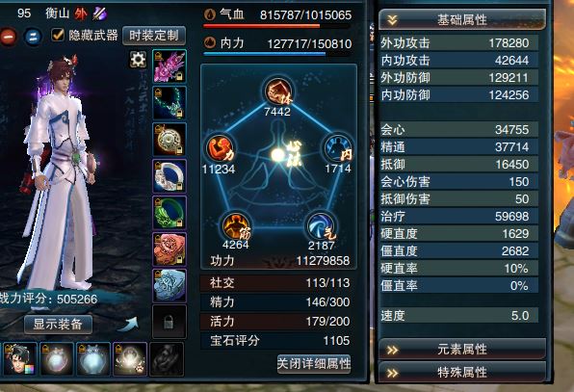Click the blue equals round button
The image size is (574, 392).
33,37
